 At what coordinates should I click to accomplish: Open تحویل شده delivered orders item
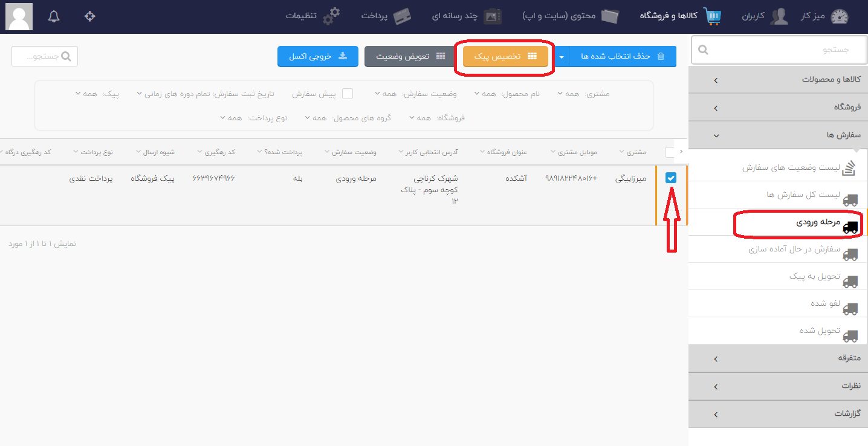tap(778, 331)
